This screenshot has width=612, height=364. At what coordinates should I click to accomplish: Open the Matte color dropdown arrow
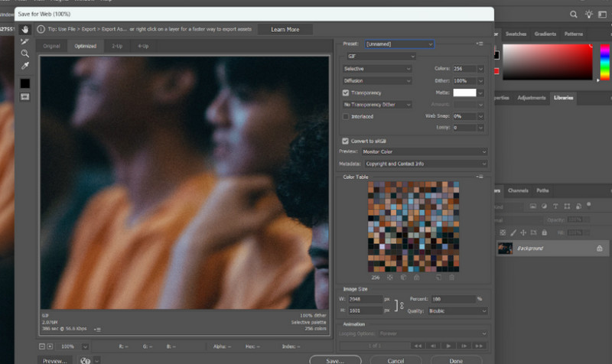(x=480, y=93)
